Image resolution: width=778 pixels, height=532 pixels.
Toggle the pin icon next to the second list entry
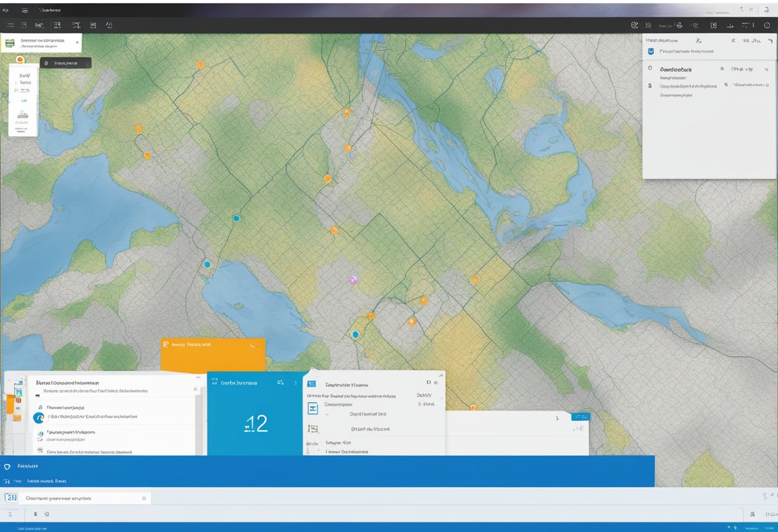coord(727,84)
